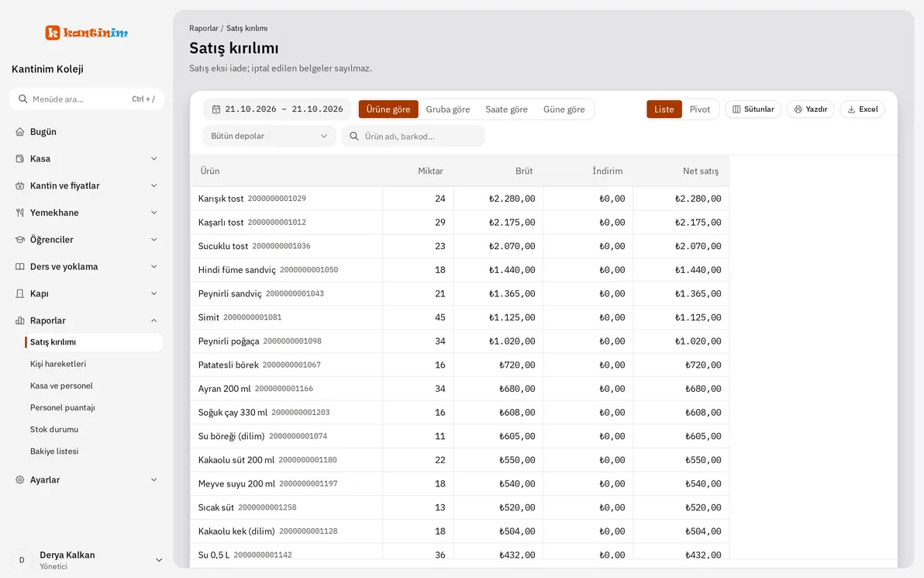Click the Sütunlar button
Screen dimensions: 924x578
pos(753,109)
